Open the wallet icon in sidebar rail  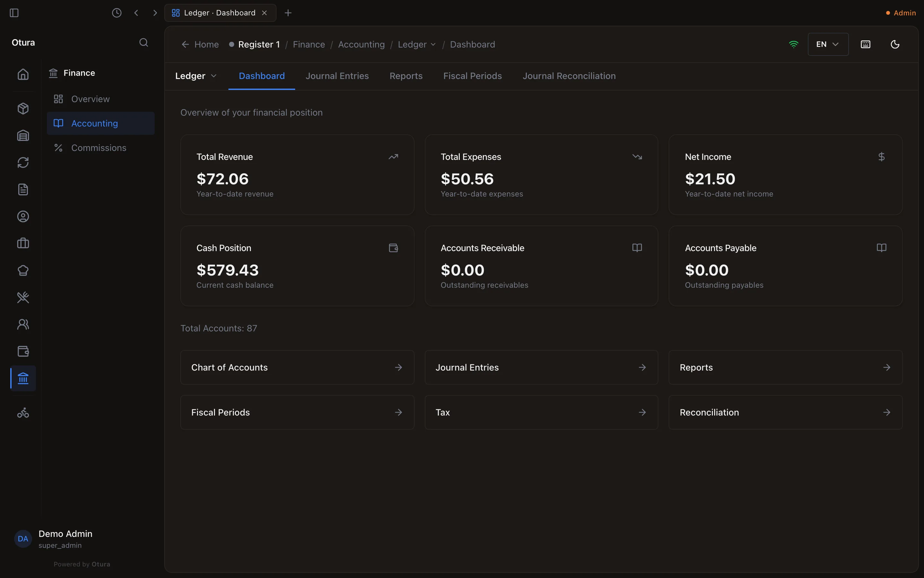[23, 351]
